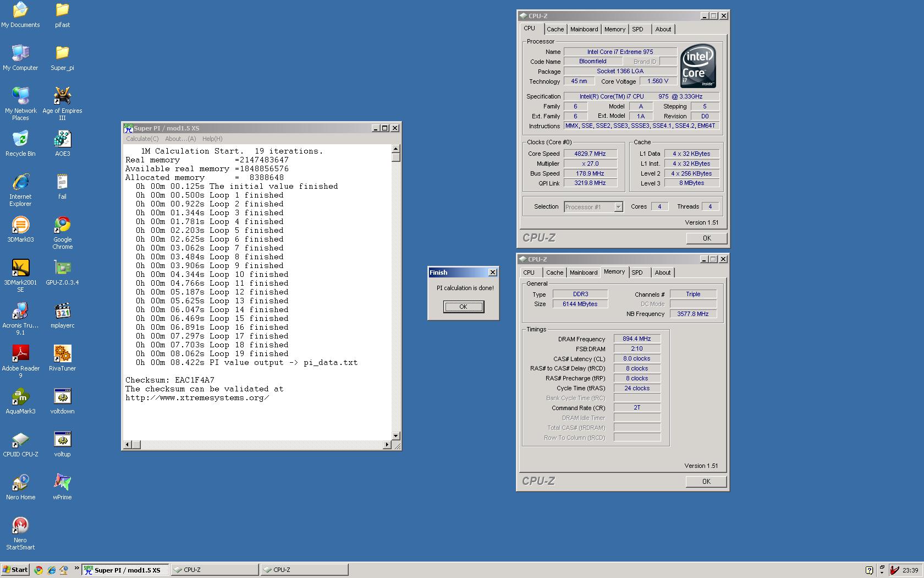The height and width of the screenshot is (578, 924).
Task: Select the 3DMark03 shortcut icon
Action: tap(20, 230)
